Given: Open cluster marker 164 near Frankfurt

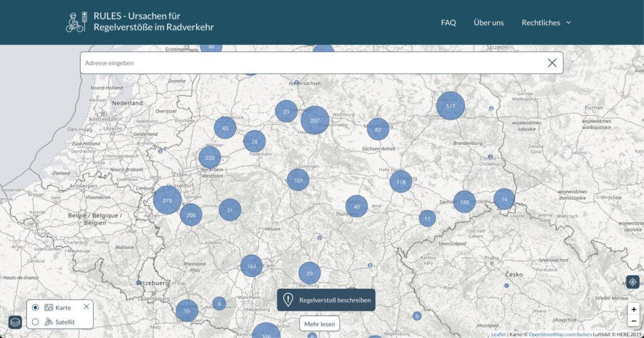Looking at the screenshot, I should (252, 266).
